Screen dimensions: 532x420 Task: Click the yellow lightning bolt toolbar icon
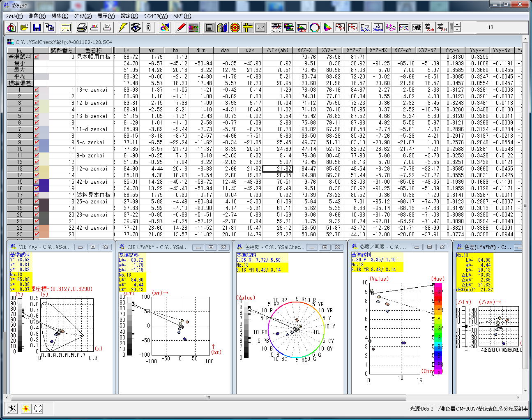pos(122,28)
